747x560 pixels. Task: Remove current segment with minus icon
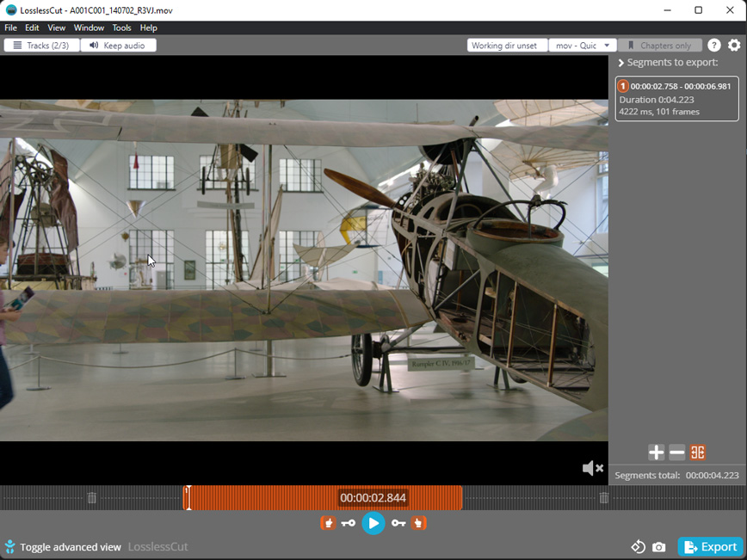[677, 452]
